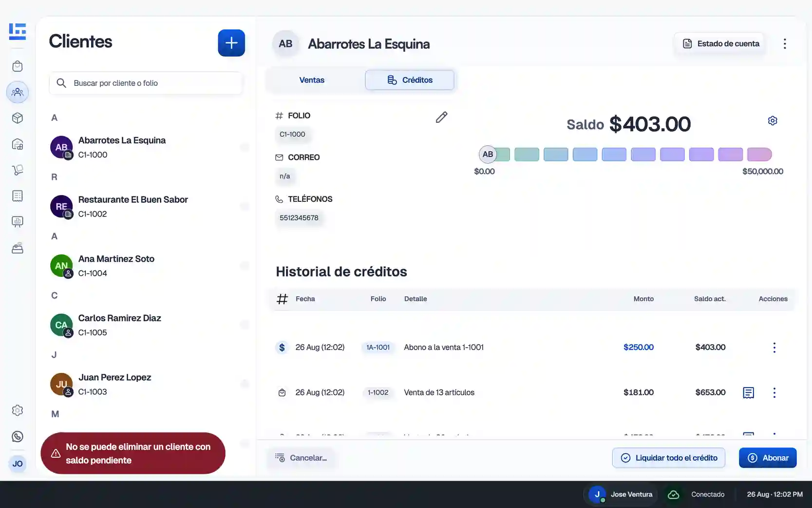Click the # column header icon
The width and height of the screenshot is (812, 508).
point(282,299)
